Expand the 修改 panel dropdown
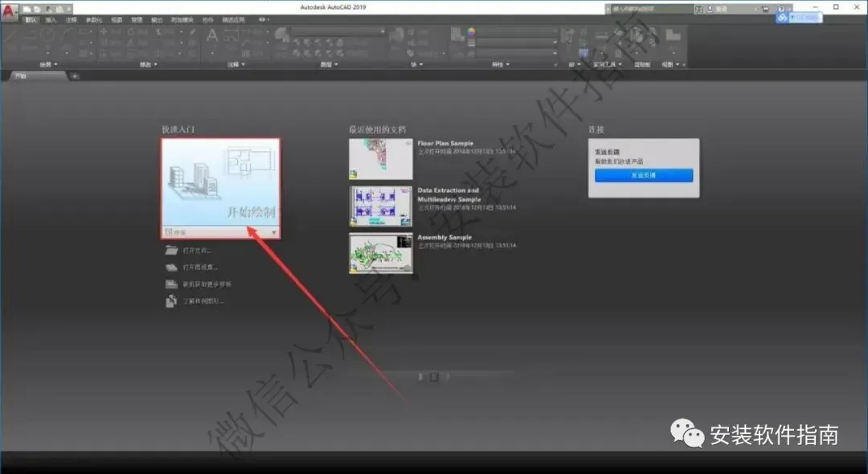The image size is (868, 474). pyautogui.click(x=149, y=65)
